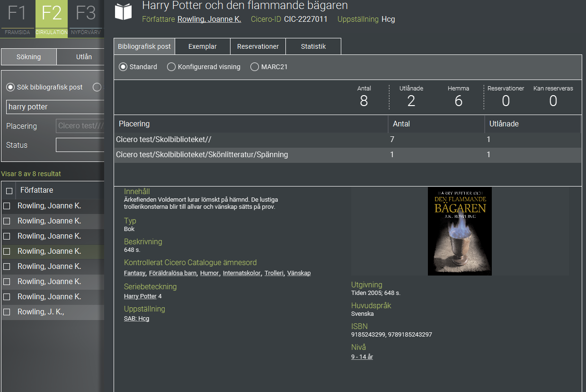Click the Antal 8 summary counter
The image size is (586, 392).
coord(364,97)
